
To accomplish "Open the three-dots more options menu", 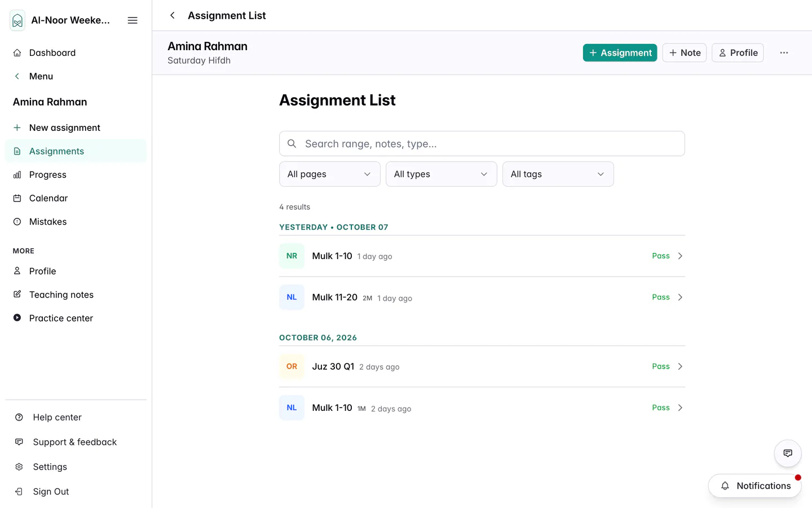I will [784, 52].
